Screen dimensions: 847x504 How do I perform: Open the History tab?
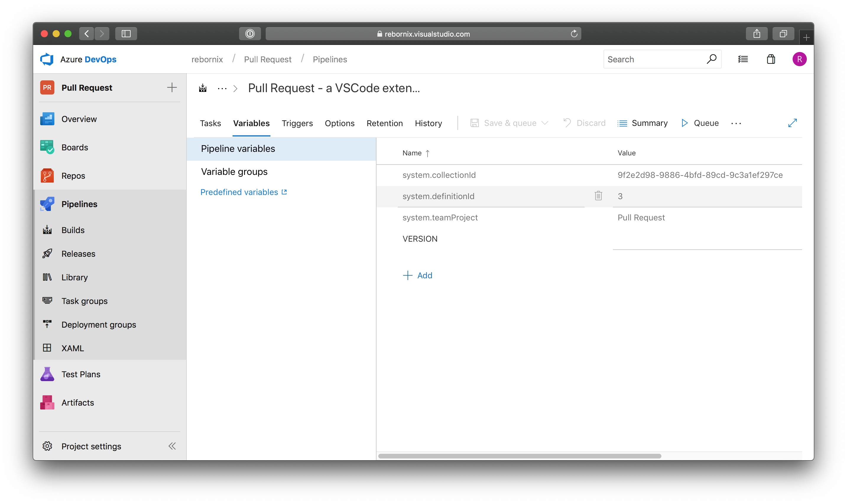429,123
